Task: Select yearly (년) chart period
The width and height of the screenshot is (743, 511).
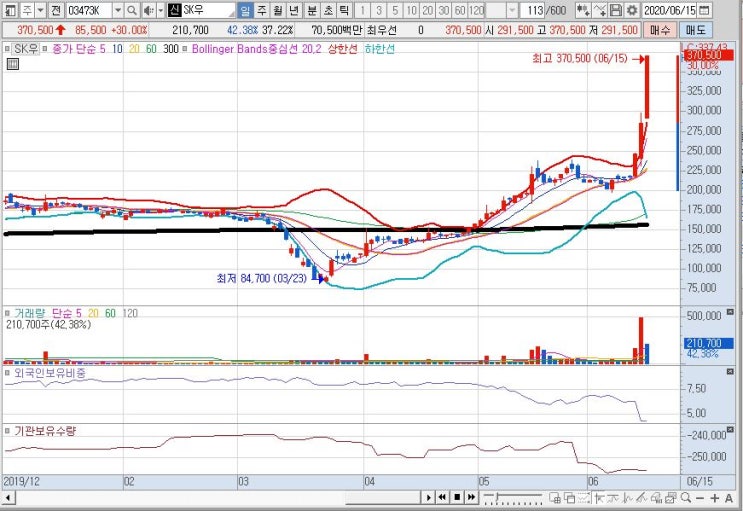Action: (294, 10)
